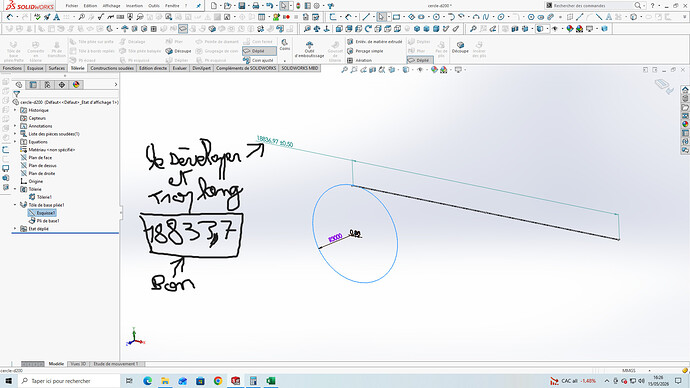Create new document via blank page icon
The width and height of the screenshot is (690, 388).
pos(214,6)
